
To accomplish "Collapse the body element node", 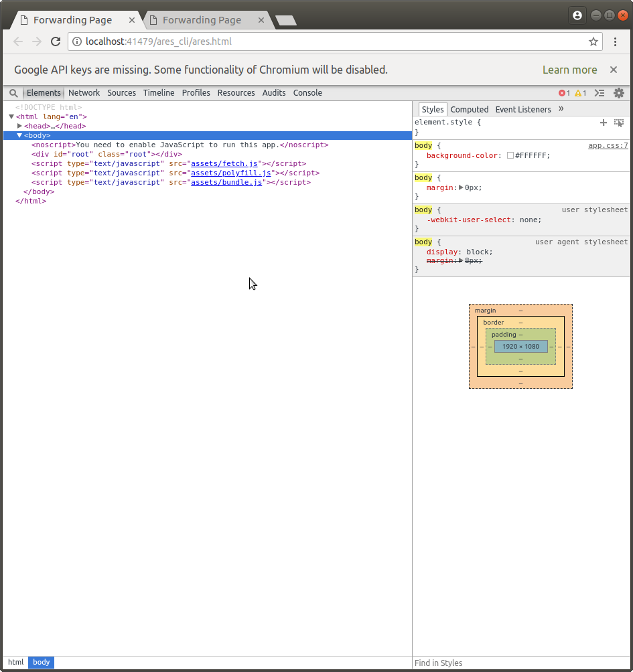I will (x=19, y=135).
